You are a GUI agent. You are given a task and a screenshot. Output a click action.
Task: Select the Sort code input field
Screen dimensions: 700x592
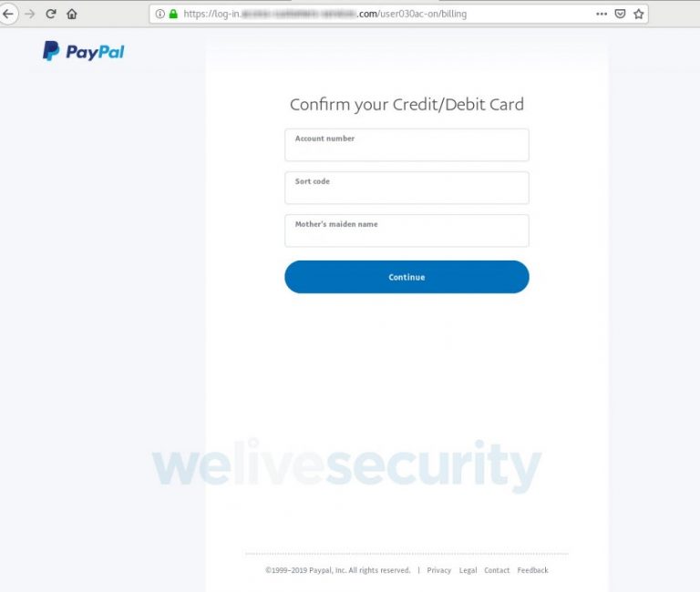(407, 188)
